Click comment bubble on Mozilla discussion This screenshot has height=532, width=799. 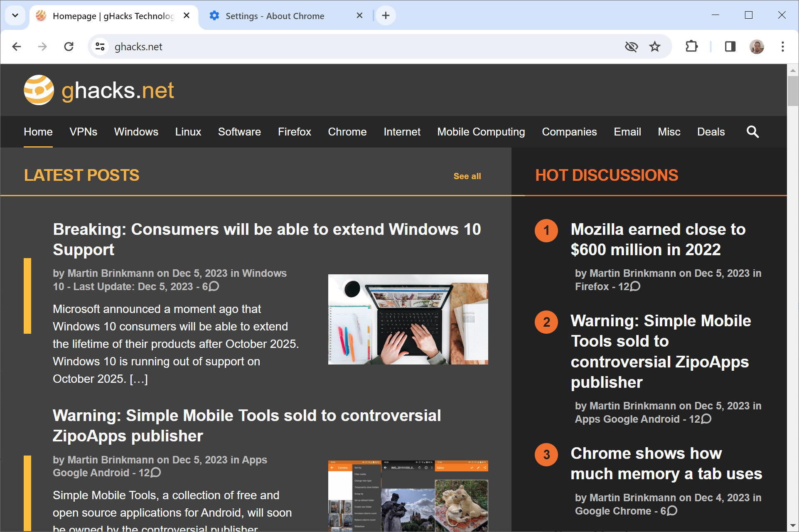pyautogui.click(x=635, y=286)
